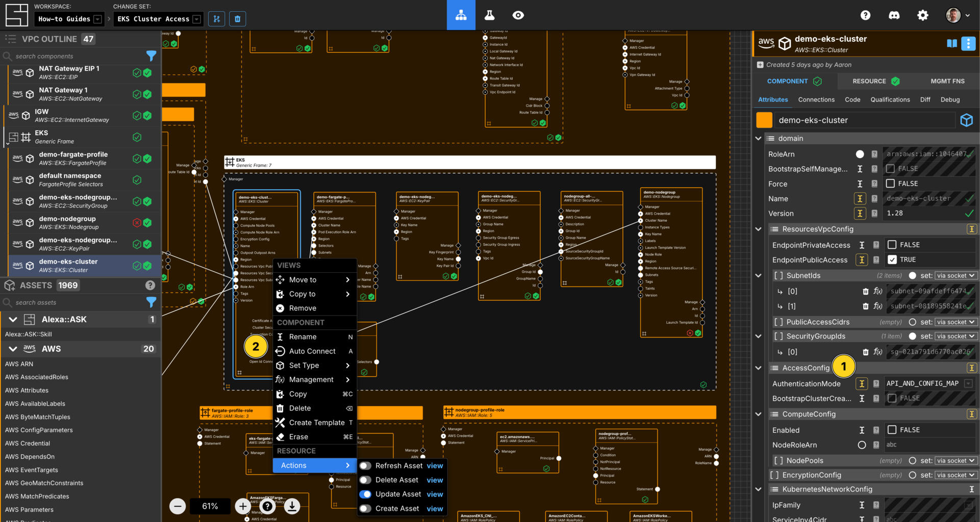Switch to the lab flask view
The width and height of the screenshot is (980, 522).
(x=489, y=15)
